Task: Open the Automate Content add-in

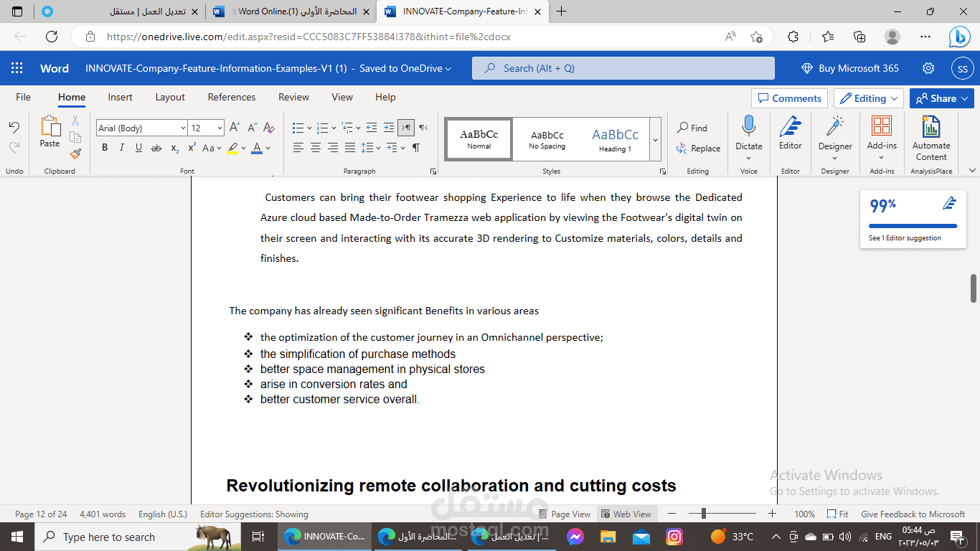Action: click(931, 138)
